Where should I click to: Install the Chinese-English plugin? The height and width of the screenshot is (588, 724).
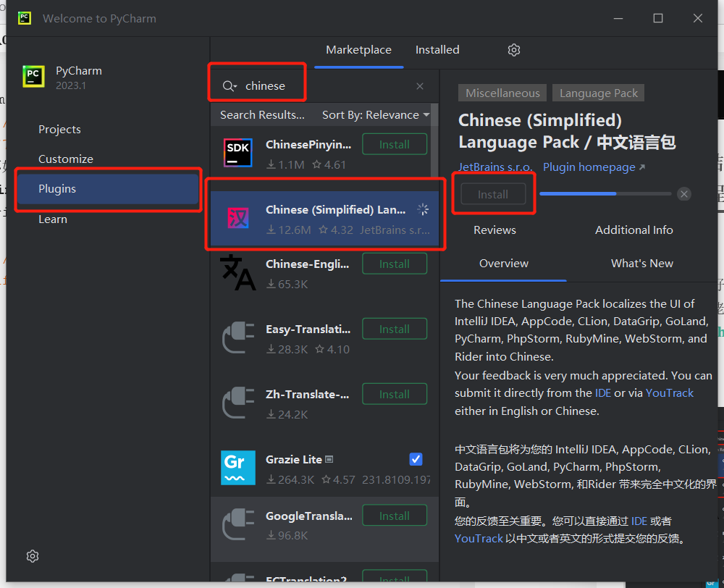395,264
